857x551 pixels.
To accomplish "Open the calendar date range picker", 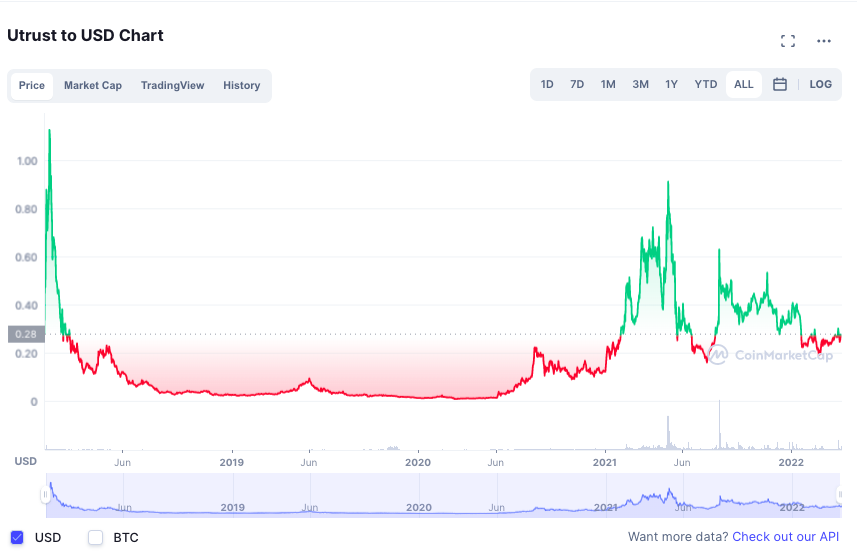I will (x=780, y=84).
